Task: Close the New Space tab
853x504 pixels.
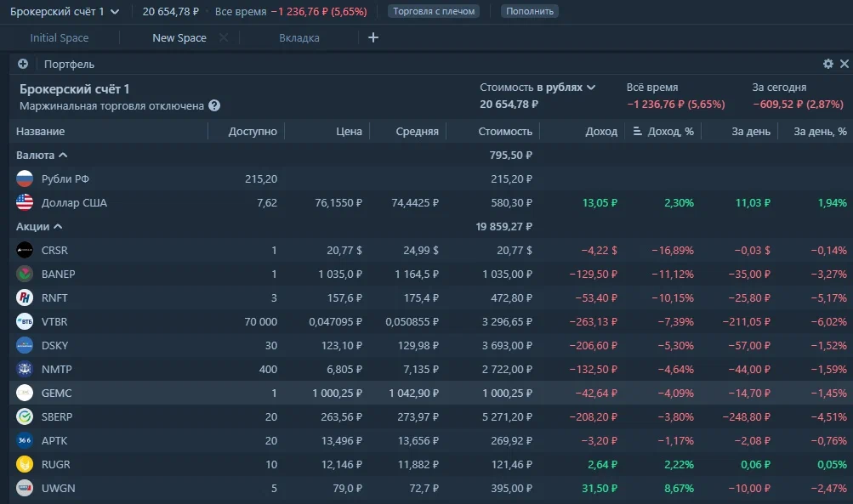Action: 224,38
